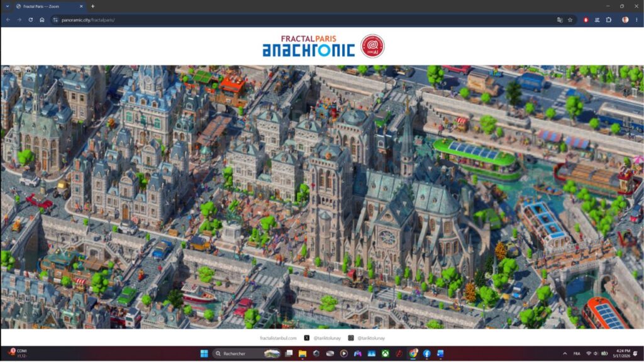Show hidden system tray icons

click(565, 353)
